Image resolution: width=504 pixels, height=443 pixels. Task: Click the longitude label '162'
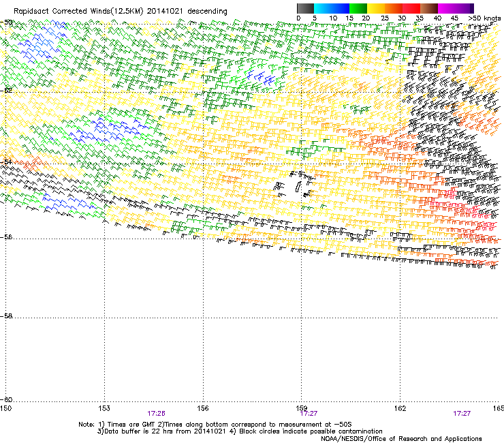pos(400,408)
